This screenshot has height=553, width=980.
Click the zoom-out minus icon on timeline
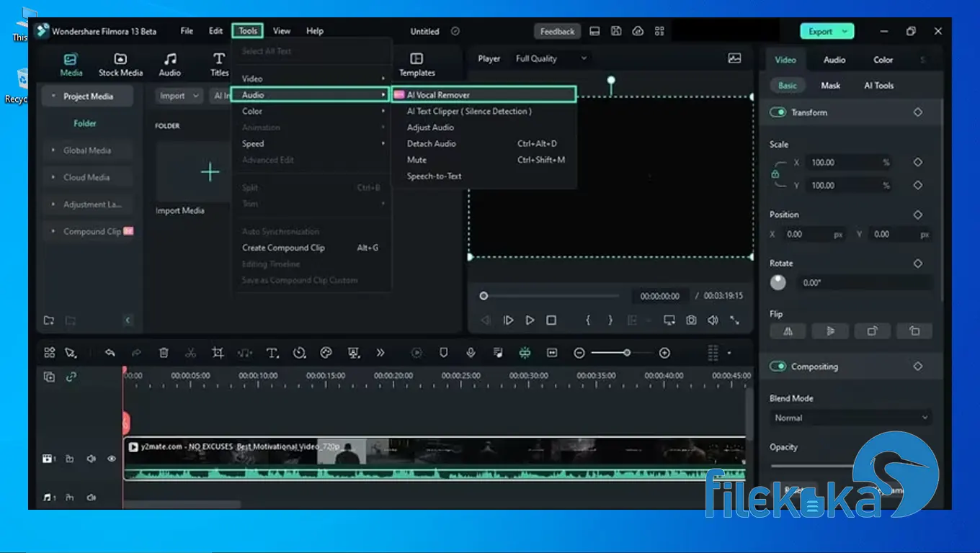point(579,353)
